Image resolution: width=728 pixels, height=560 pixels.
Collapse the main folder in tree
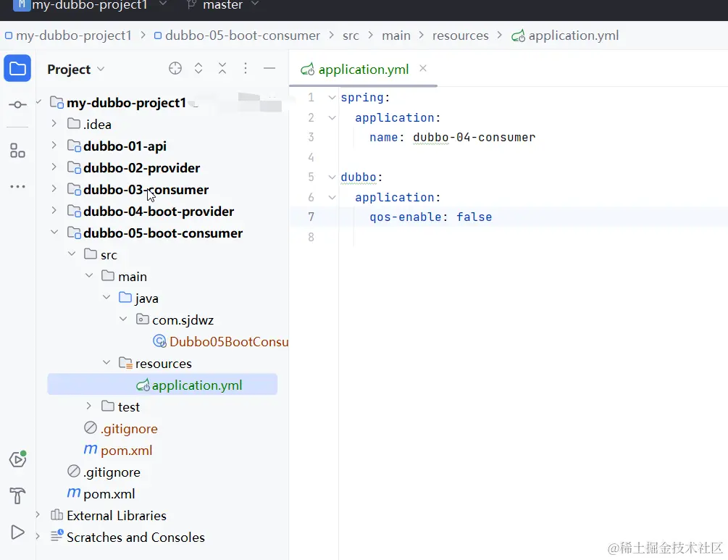(x=88, y=276)
